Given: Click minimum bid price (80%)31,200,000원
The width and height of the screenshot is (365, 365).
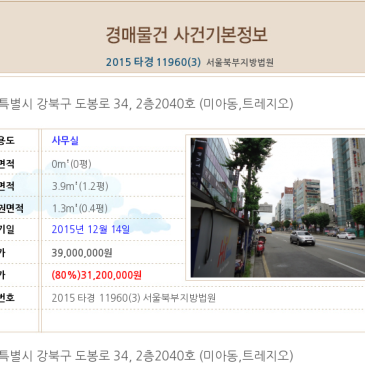Looking at the screenshot, I should (97, 275).
